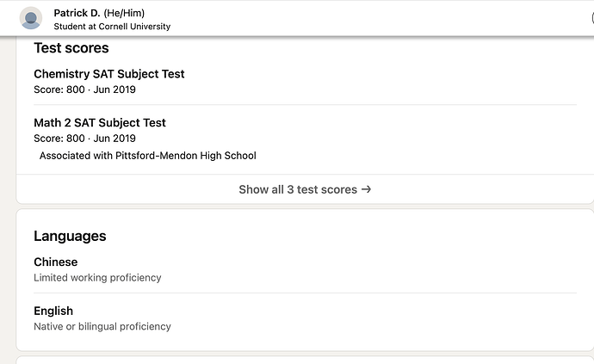Click the empty area right of the header name
Image resolution: width=594 pixels, height=364 pixels.
(x=387, y=18)
